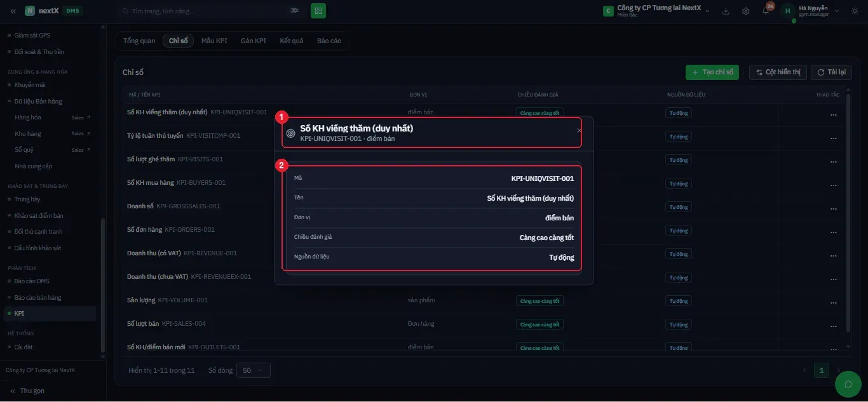This screenshot has height=402, width=868.
Task: Toggle light theme with sun icon
Action: coord(855,11)
